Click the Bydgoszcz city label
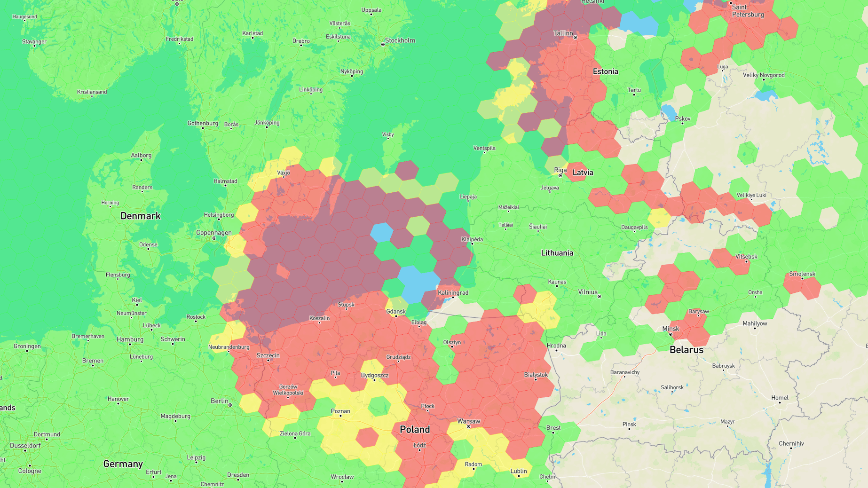 tap(375, 375)
